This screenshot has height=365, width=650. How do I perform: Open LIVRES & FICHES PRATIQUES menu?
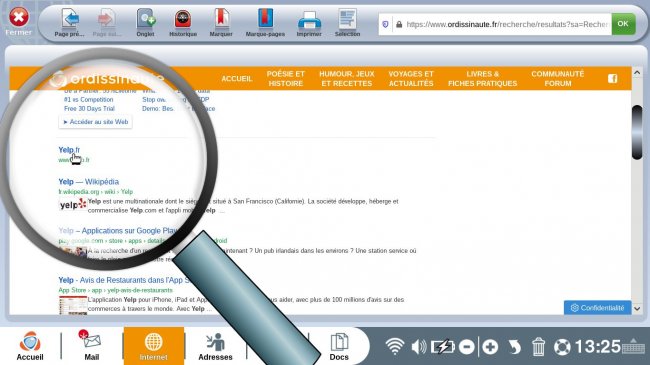[483, 78]
